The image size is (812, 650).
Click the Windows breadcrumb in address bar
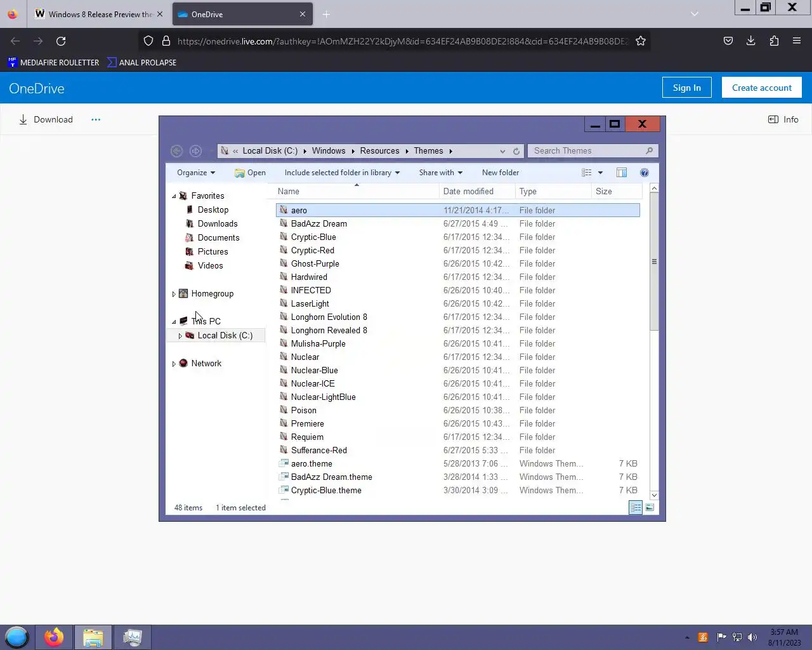coord(329,151)
